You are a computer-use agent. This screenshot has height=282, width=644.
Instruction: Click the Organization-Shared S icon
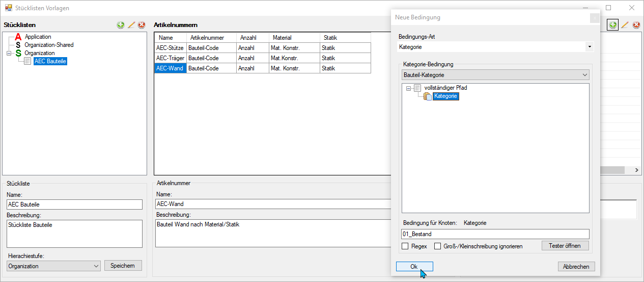(x=18, y=45)
